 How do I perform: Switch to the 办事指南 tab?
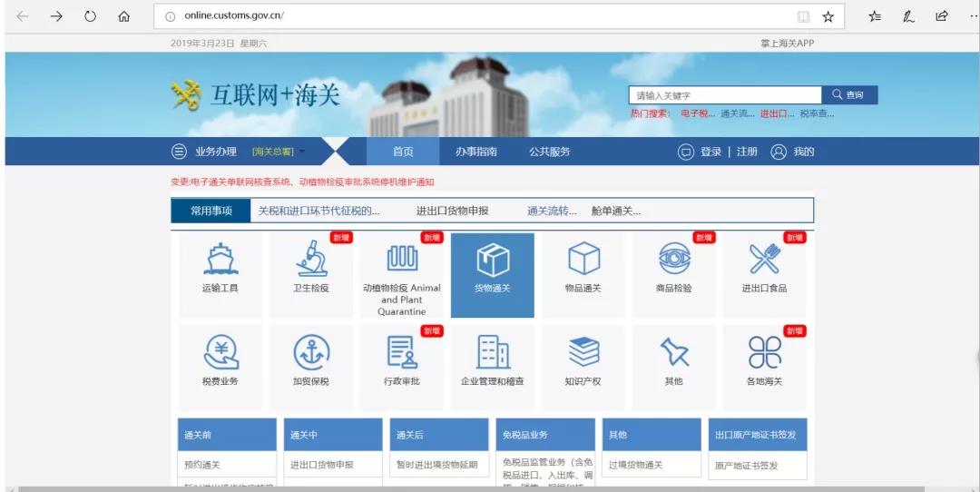(475, 152)
